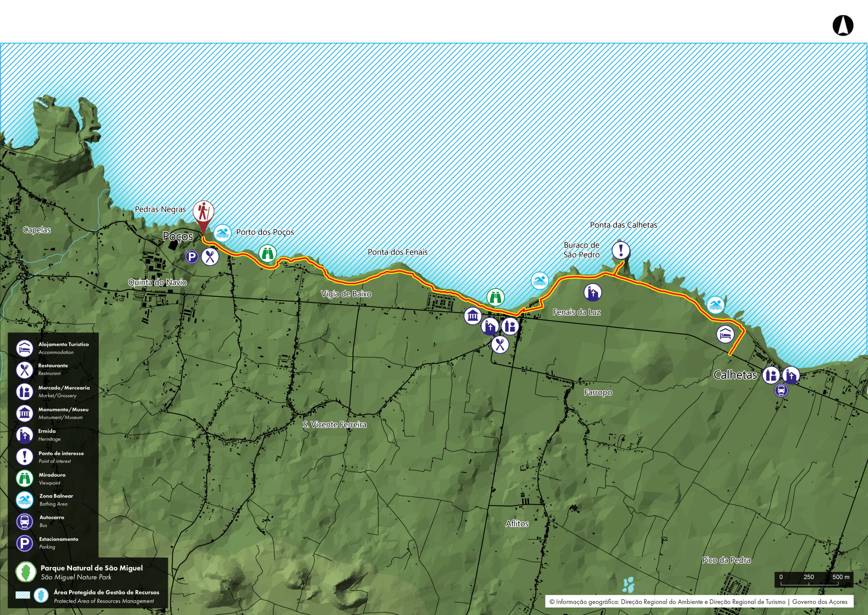The height and width of the screenshot is (615, 868).
Task: Click the exclamation icon at Ponta das Calhetas
Action: pyautogui.click(x=620, y=250)
